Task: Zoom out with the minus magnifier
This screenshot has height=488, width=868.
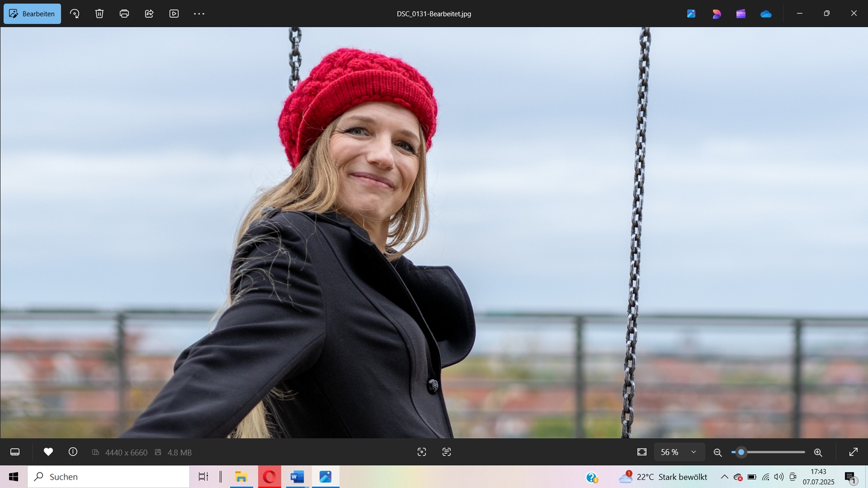Action: click(x=717, y=452)
